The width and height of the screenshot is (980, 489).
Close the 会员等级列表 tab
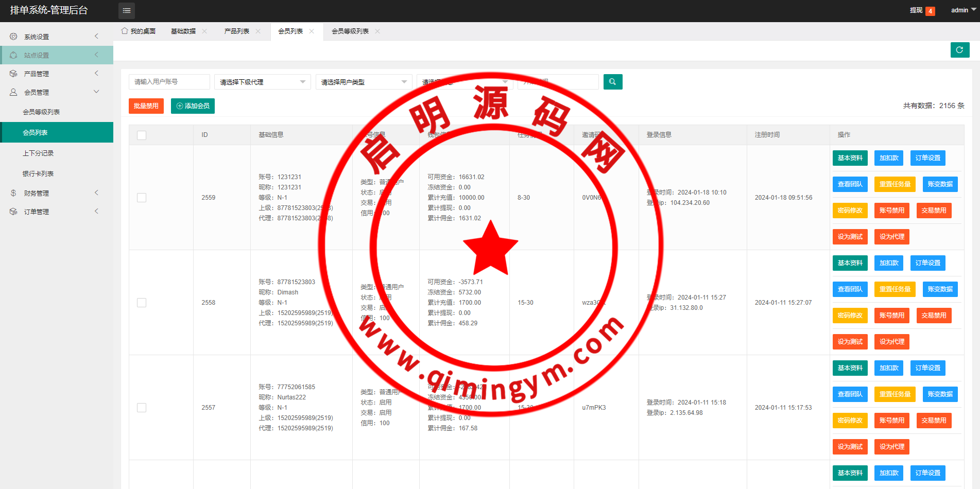[377, 31]
